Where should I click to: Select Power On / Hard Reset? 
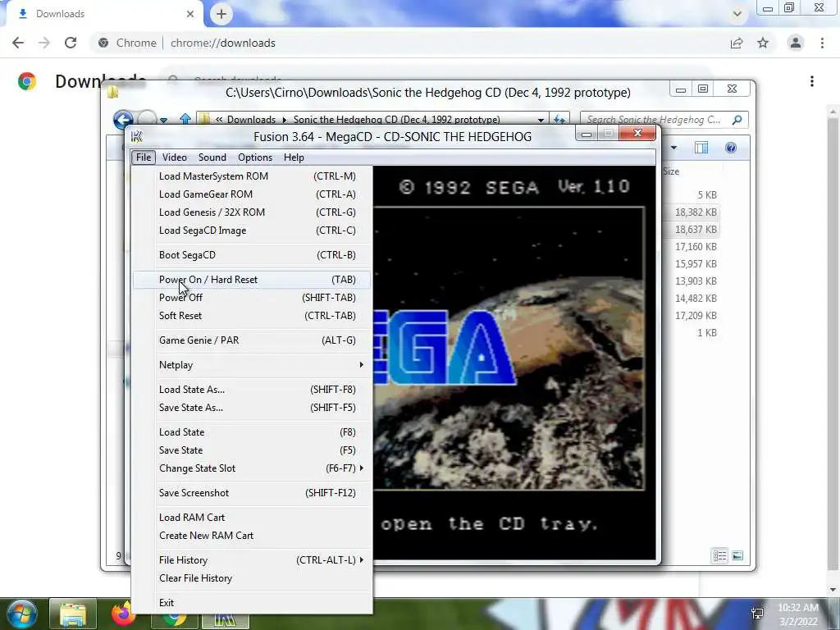pyautogui.click(x=252, y=280)
